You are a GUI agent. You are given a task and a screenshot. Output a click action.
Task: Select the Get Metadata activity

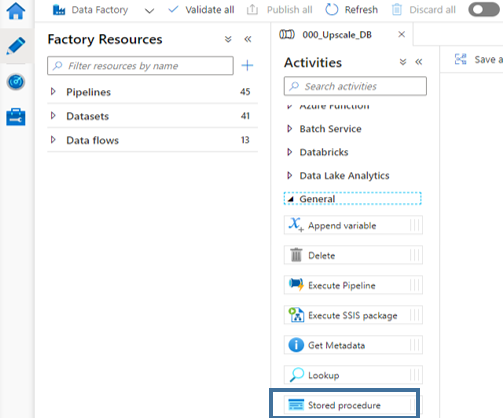coord(353,345)
